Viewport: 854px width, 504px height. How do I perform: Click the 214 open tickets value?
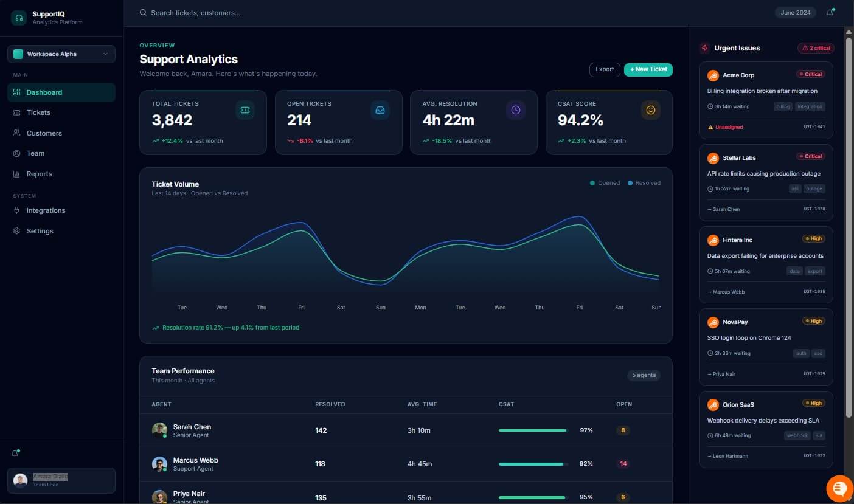pos(299,120)
